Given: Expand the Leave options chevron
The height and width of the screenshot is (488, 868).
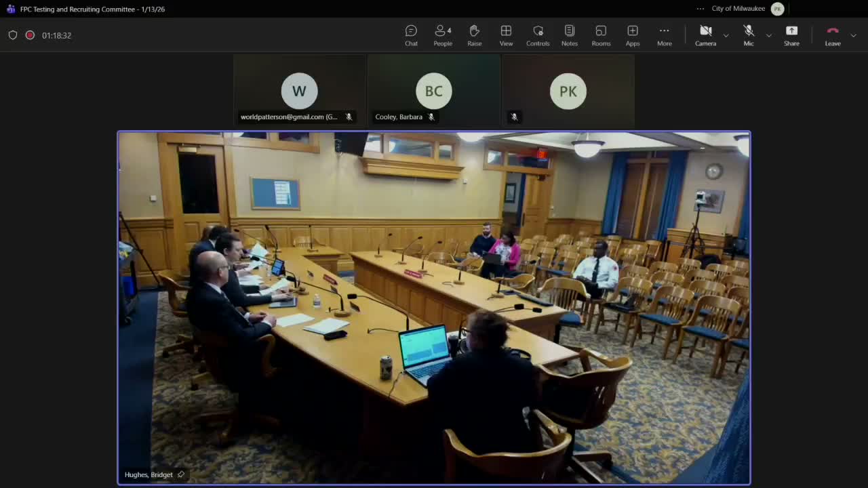Looking at the screenshot, I should (852, 36).
